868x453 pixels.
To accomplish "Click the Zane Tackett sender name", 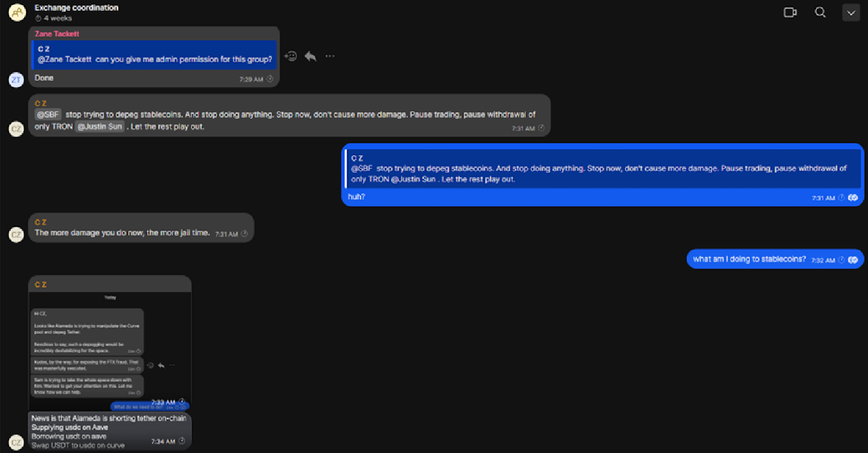I will pos(57,34).
